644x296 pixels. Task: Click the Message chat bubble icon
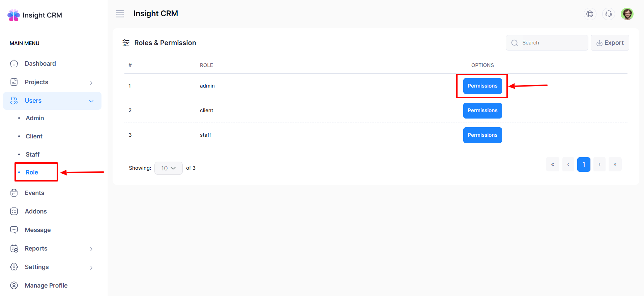click(14, 230)
